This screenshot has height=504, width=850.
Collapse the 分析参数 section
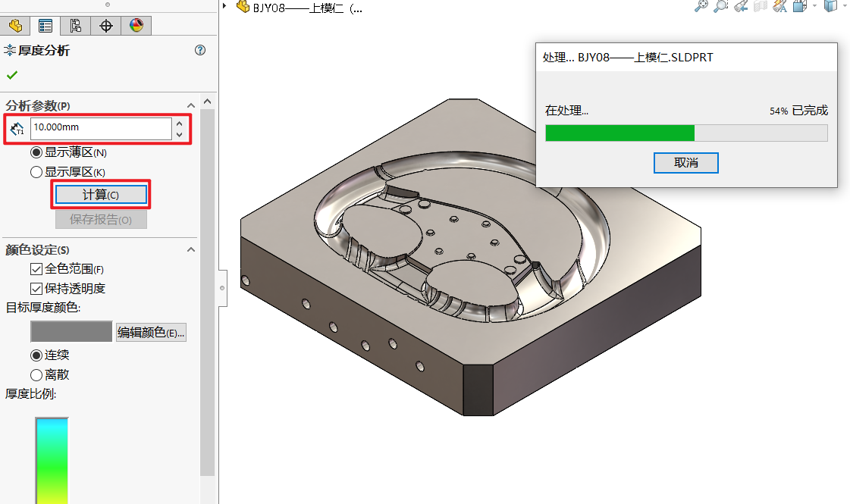pos(191,105)
